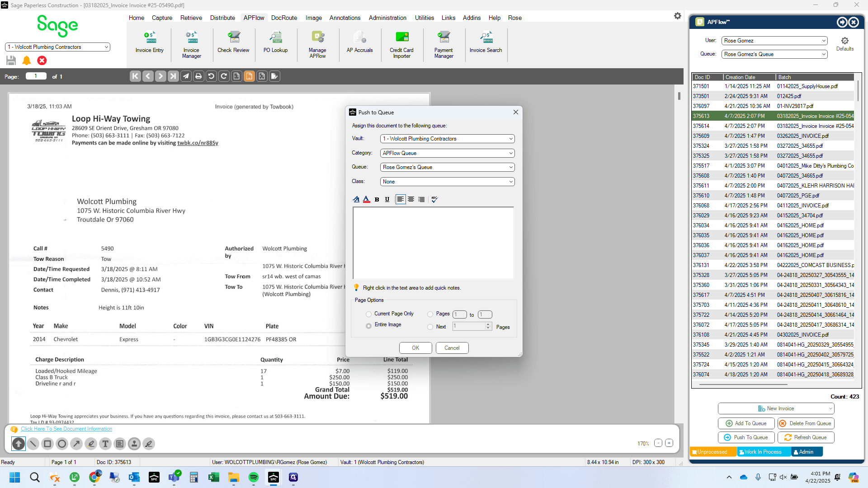Click the save disk icon below the vault selector

[11, 61]
